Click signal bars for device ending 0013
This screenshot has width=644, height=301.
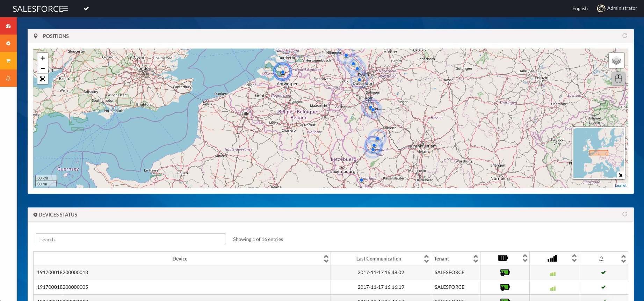tap(552, 274)
